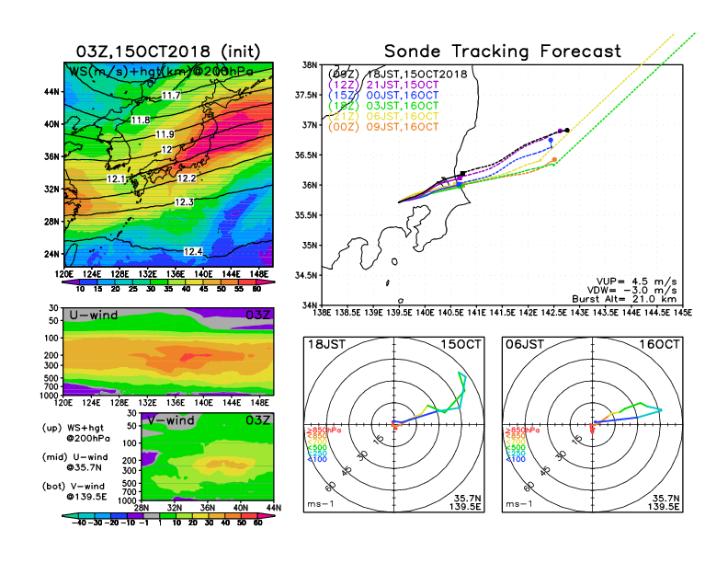728x563 pixels.
Task: Click "≥850hPa" legend in the 18JST hodograph
Action: point(324,431)
